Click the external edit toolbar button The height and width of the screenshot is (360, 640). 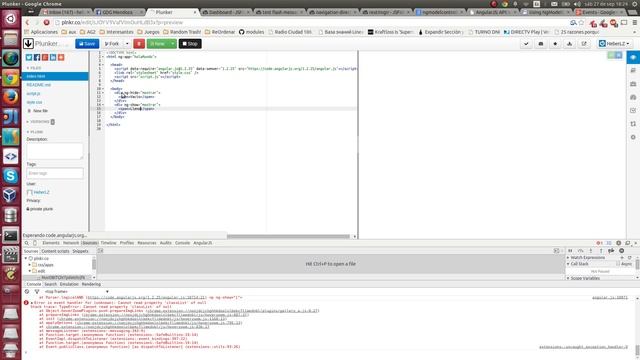pyautogui.click(x=584, y=44)
